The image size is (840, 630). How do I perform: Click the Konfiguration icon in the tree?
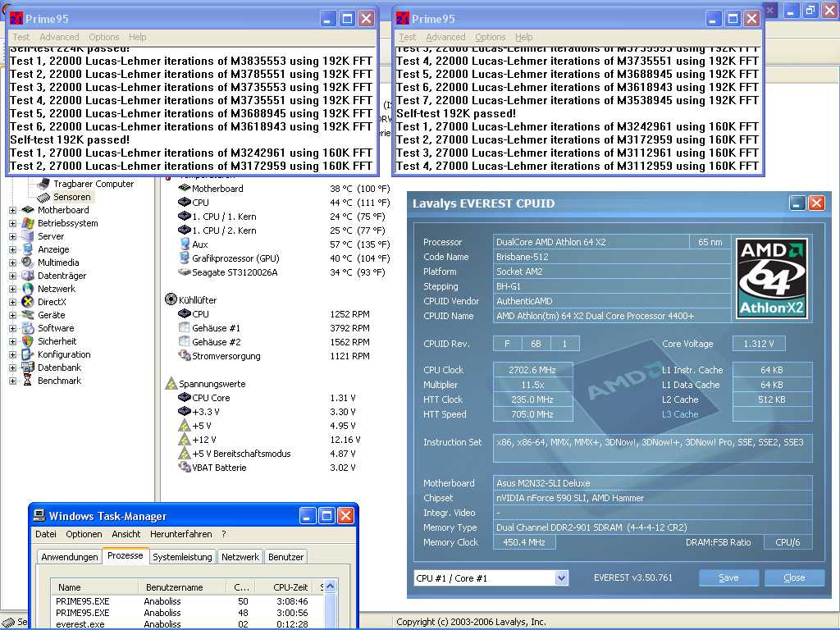[27, 354]
